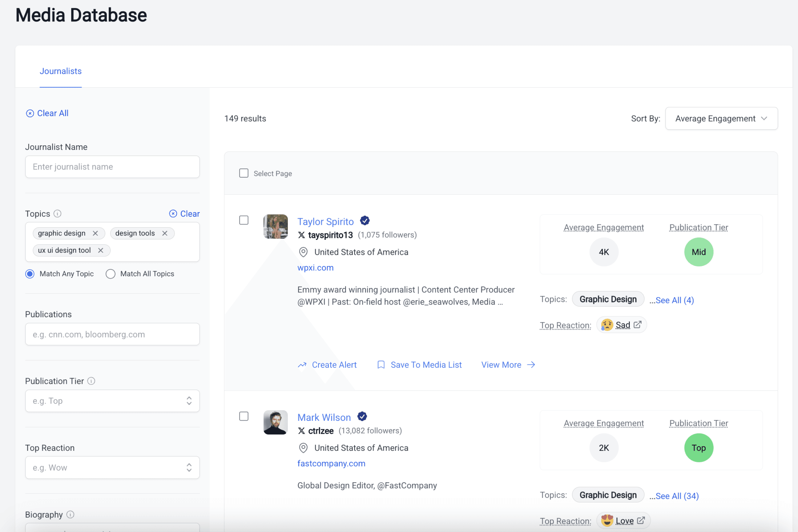Open the Sort By Average Engagement dropdown
The width and height of the screenshot is (798, 532).
[x=721, y=119]
